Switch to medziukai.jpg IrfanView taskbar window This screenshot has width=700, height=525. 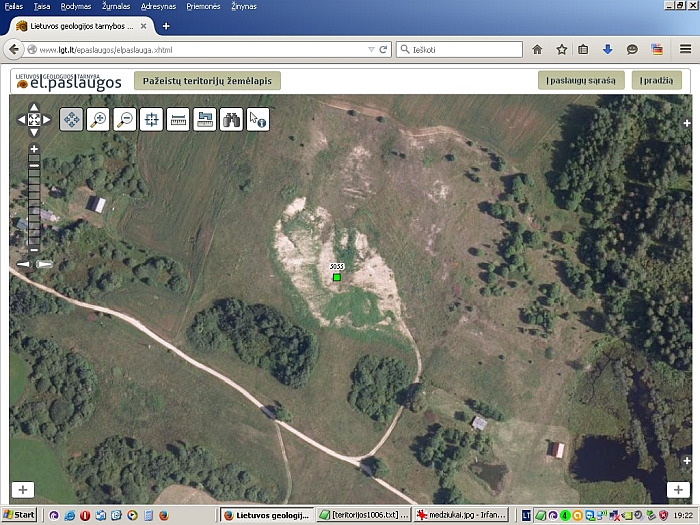461,515
